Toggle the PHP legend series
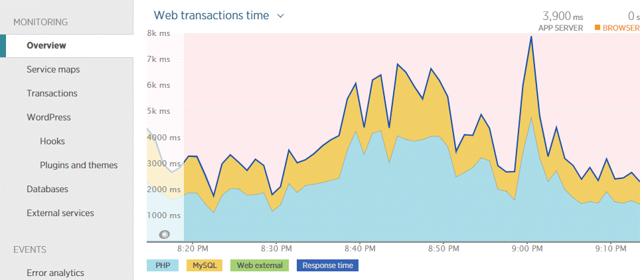The width and height of the screenshot is (644, 280). click(163, 265)
